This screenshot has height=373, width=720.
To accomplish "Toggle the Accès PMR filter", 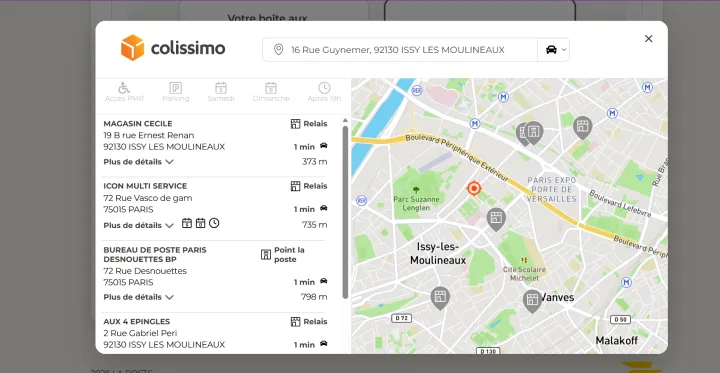I will coord(124,92).
